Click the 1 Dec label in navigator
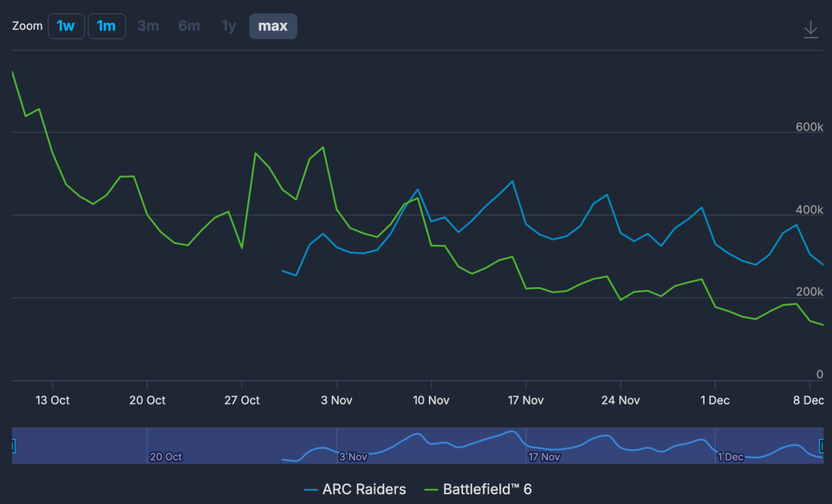 [x=731, y=457]
